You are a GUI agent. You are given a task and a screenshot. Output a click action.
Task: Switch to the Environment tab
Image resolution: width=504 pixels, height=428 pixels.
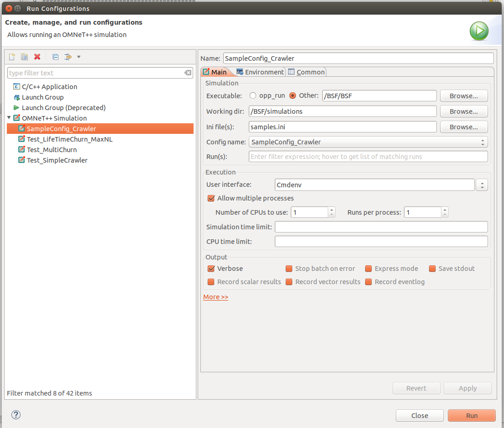coord(260,72)
